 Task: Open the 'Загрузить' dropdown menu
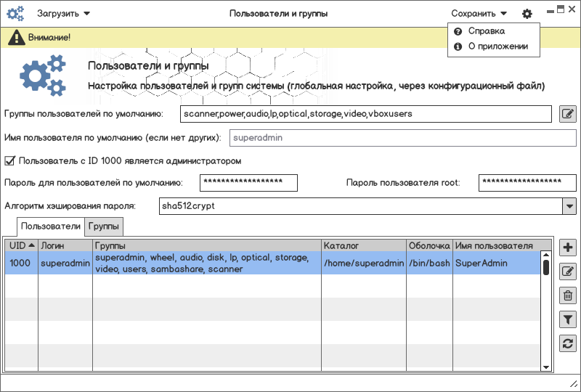(x=63, y=13)
